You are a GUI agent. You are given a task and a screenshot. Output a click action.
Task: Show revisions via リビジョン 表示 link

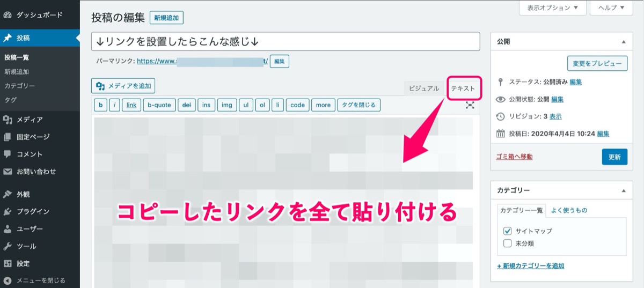click(x=556, y=116)
